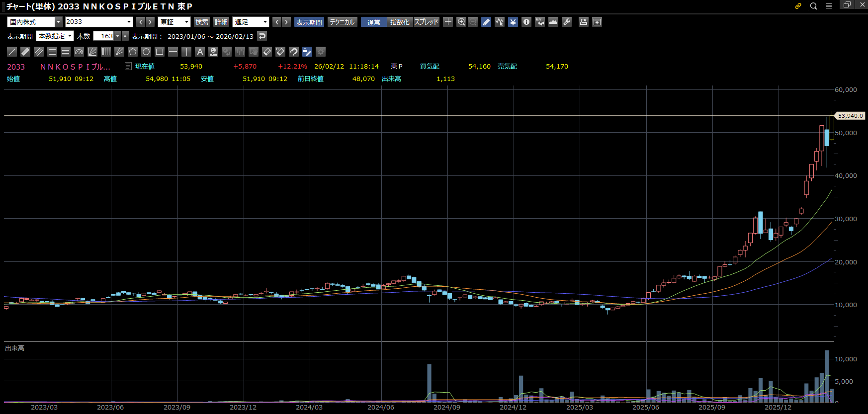Toggle the pencil drawing mode button

point(486,22)
